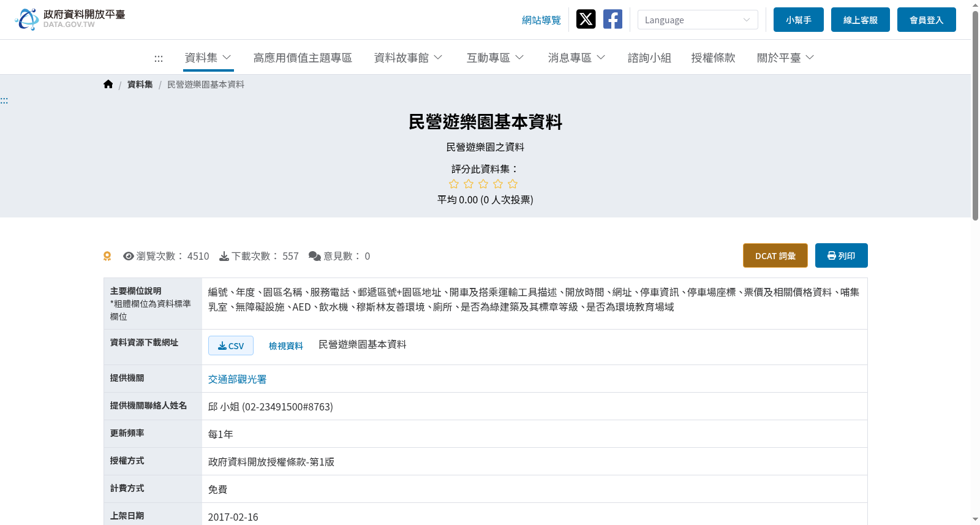Expand the 互動專區 menu
Image resolution: width=980 pixels, height=525 pixels.
tap(495, 58)
